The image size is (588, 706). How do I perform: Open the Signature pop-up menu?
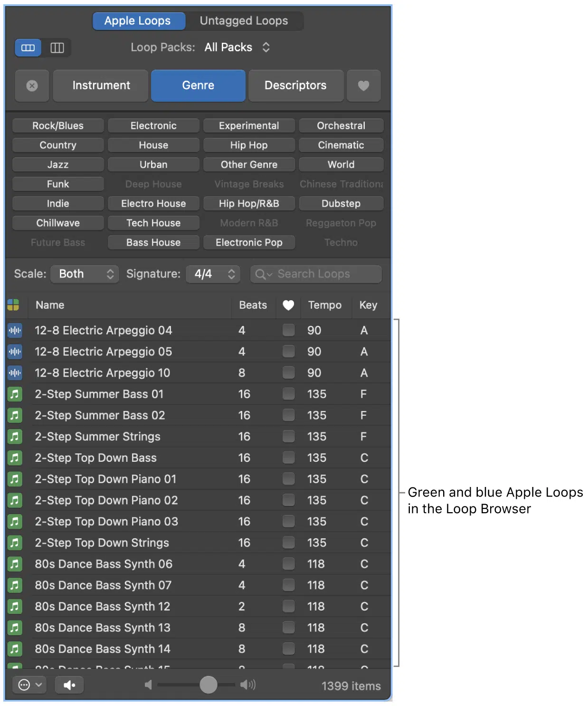coord(213,274)
